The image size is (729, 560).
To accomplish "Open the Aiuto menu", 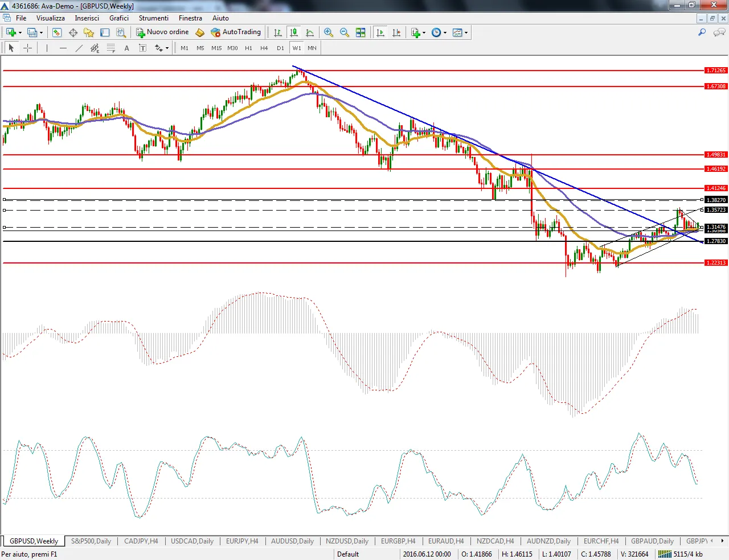I will pos(220,18).
